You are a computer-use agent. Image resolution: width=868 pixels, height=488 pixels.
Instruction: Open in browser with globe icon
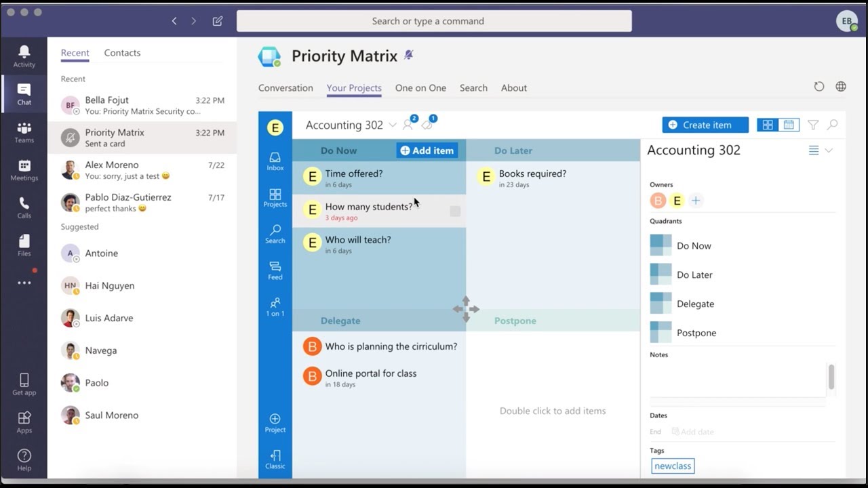[x=841, y=87]
